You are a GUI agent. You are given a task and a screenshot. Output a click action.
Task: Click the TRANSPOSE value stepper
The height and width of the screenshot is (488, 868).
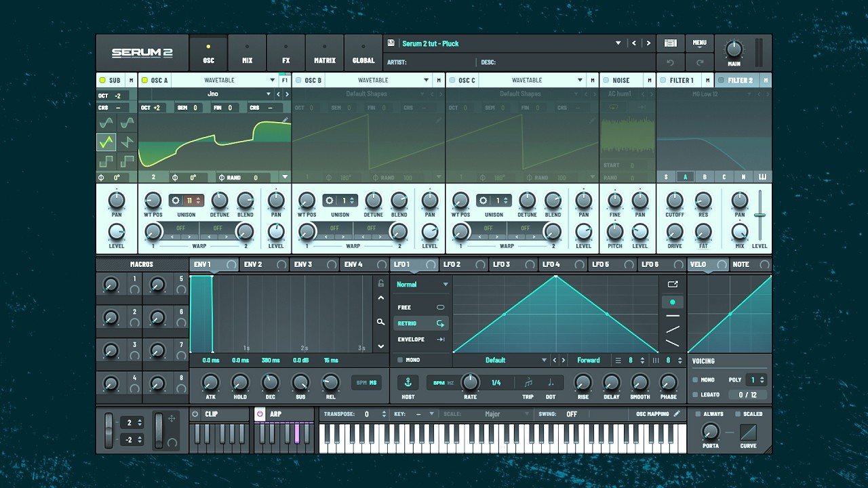[384, 413]
